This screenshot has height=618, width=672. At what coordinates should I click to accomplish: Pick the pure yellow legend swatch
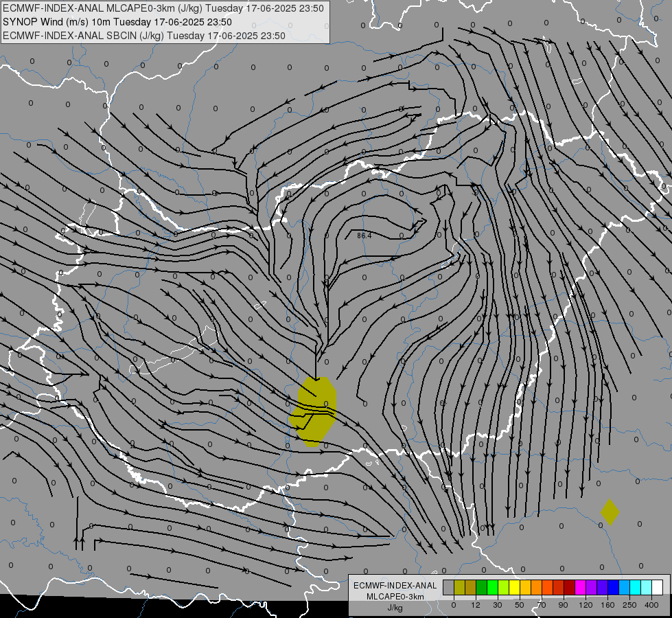(514, 587)
